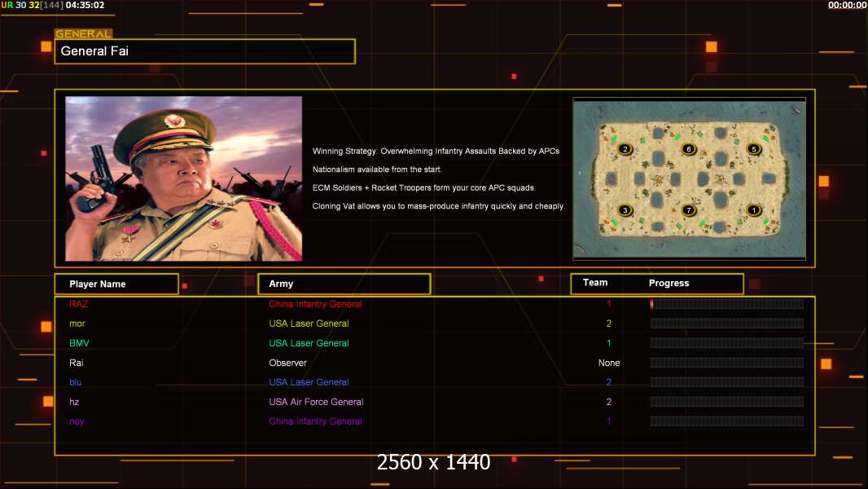
Task: Click the 00:00:00 timer in the corner
Action: tap(847, 5)
